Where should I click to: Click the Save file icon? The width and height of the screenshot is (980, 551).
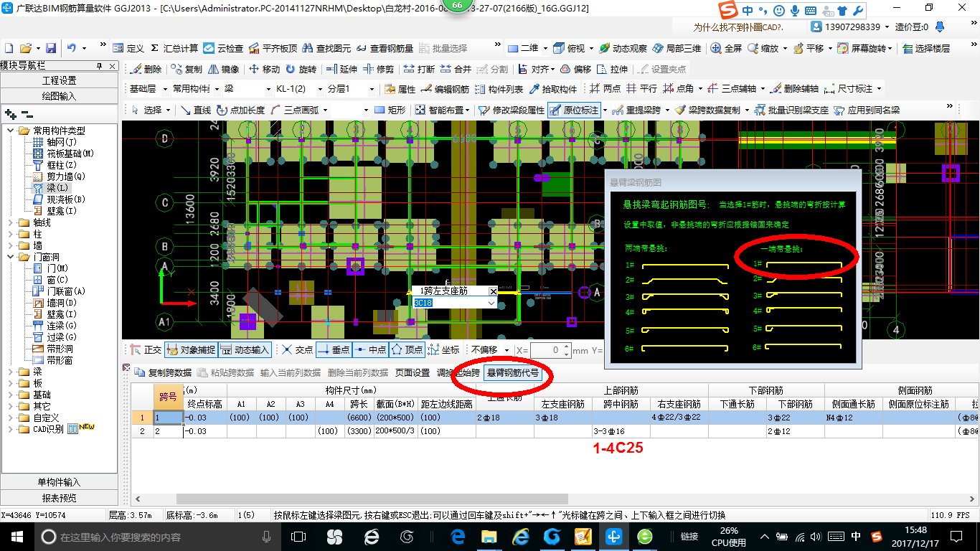click(x=51, y=48)
